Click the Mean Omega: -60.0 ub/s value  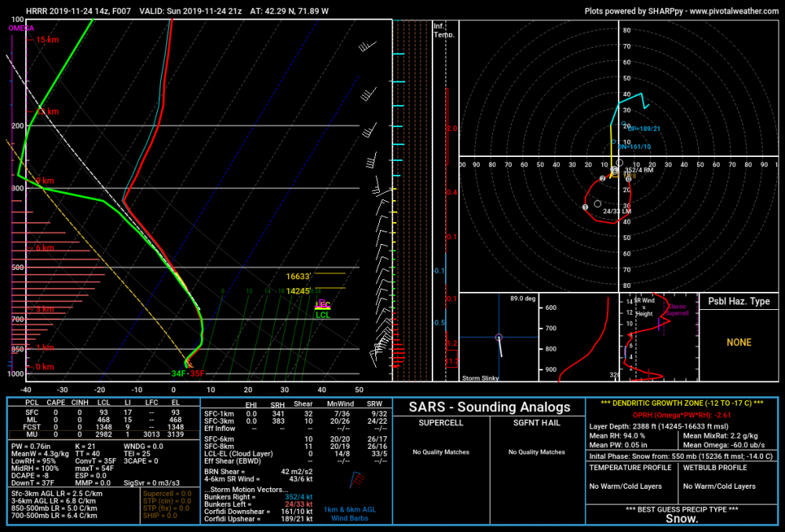click(724, 445)
